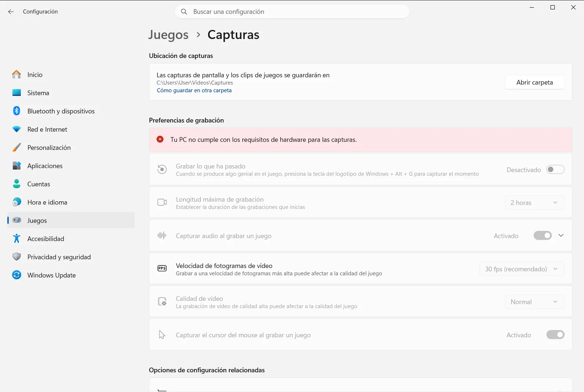Select Red e Internet in sidebar

pyautogui.click(x=71, y=129)
